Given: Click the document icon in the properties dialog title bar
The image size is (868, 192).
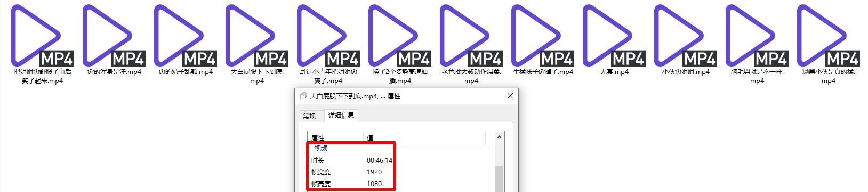Looking at the screenshot, I should 303,96.
